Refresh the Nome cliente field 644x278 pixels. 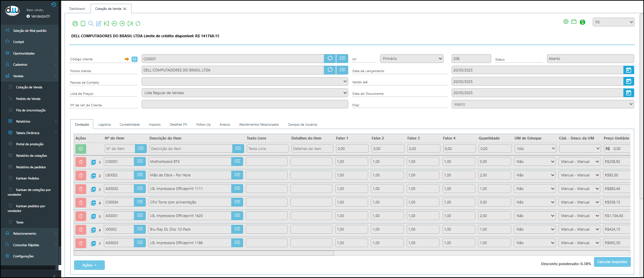[330, 70]
